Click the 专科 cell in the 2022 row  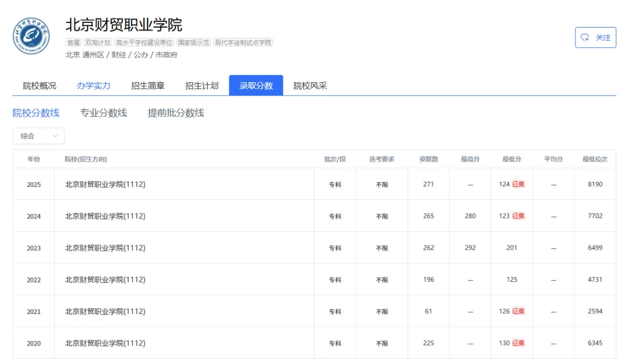pyautogui.click(x=335, y=279)
